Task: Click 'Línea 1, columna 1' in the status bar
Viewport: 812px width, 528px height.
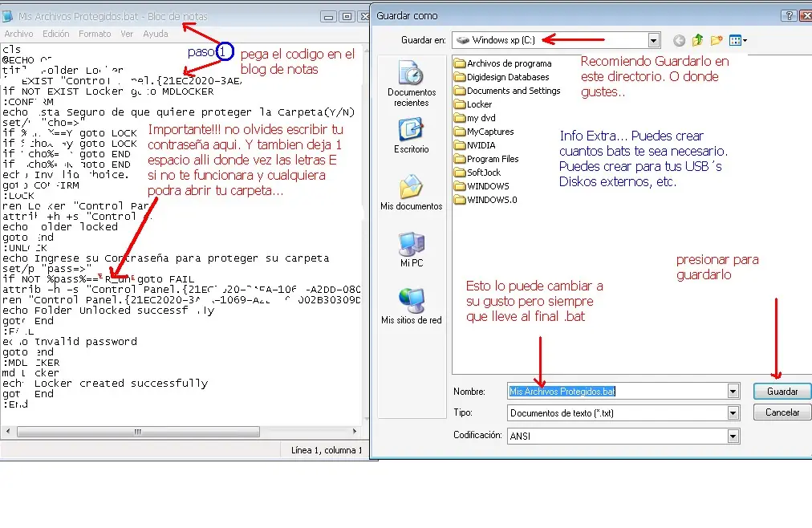Action: tap(327, 450)
